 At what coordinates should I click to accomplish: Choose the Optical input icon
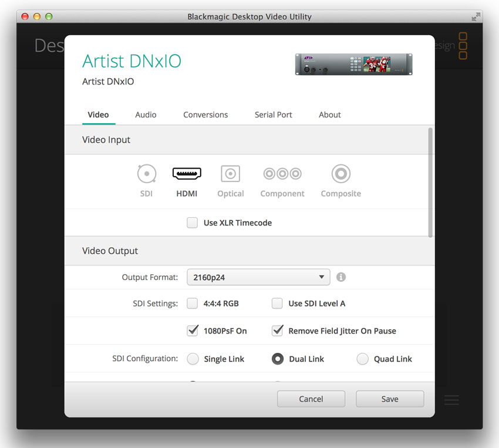(230, 174)
